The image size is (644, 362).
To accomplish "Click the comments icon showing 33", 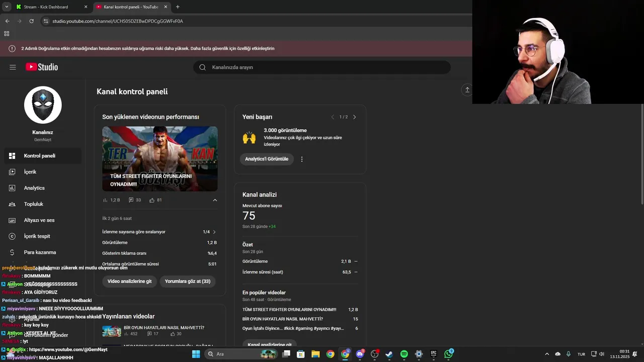I will point(131,200).
